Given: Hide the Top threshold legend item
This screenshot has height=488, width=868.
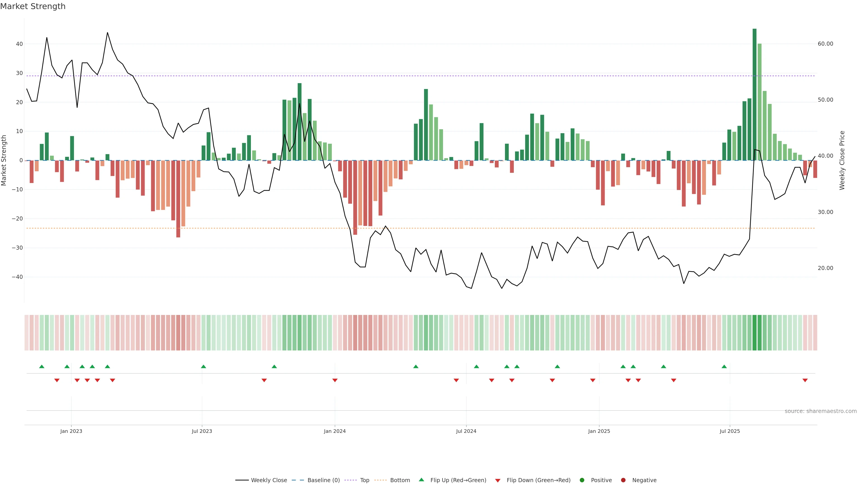Looking at the screenshot, I should pyautogui.click(x=364, y=480).
